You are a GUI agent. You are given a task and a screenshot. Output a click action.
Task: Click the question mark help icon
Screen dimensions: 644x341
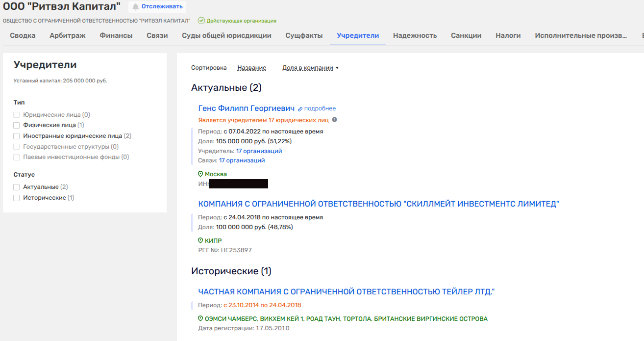click(335, 120)
